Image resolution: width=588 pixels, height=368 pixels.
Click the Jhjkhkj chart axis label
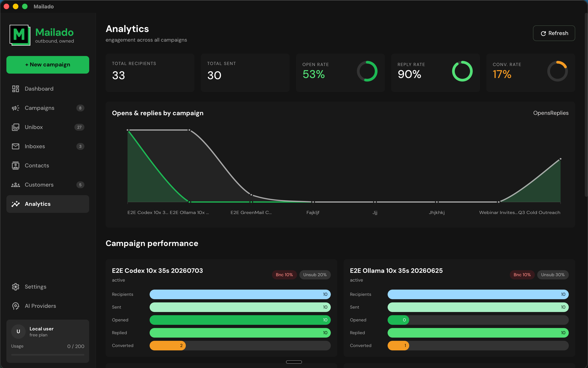click(x=437, y=212)
